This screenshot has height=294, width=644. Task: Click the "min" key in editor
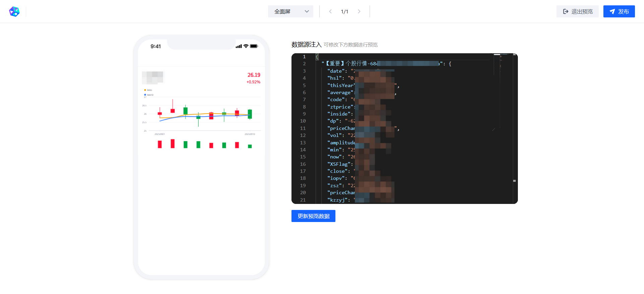click(335, 150)
